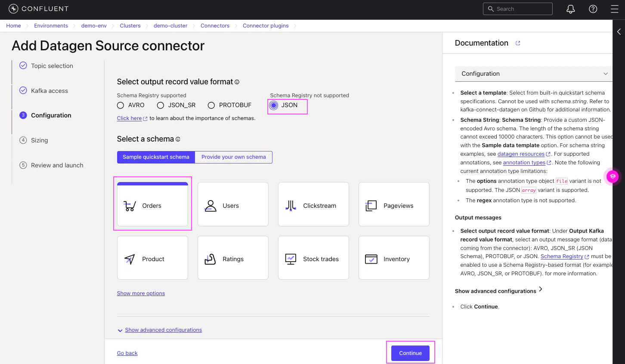Navigate to Environments breadcrumb

pyautogui.click(x=51, y=26)
